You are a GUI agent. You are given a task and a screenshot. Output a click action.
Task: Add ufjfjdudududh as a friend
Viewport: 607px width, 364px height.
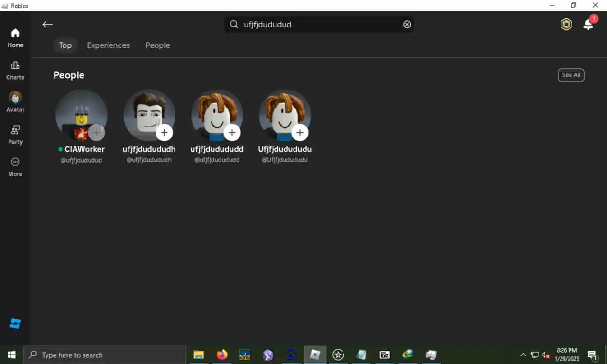(164, 133)
